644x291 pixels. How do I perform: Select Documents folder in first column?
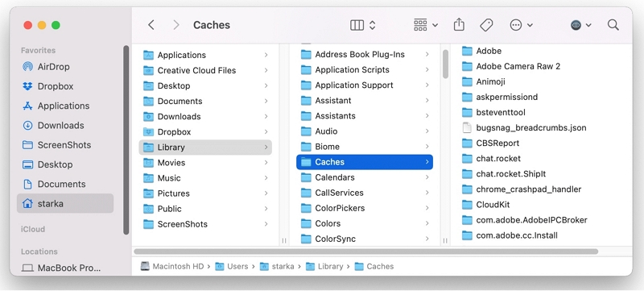tap(205, 101)
